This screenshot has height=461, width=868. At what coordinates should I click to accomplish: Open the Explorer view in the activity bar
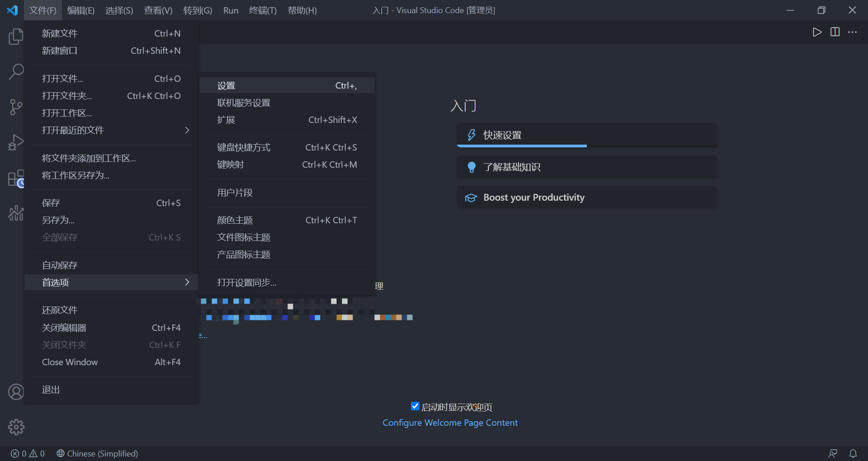click(x=16, y=37)
